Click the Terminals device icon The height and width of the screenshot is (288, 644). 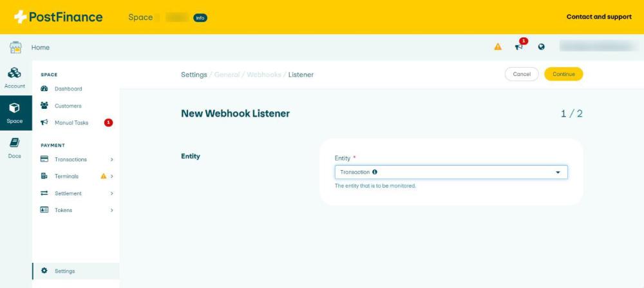[44, 177]
